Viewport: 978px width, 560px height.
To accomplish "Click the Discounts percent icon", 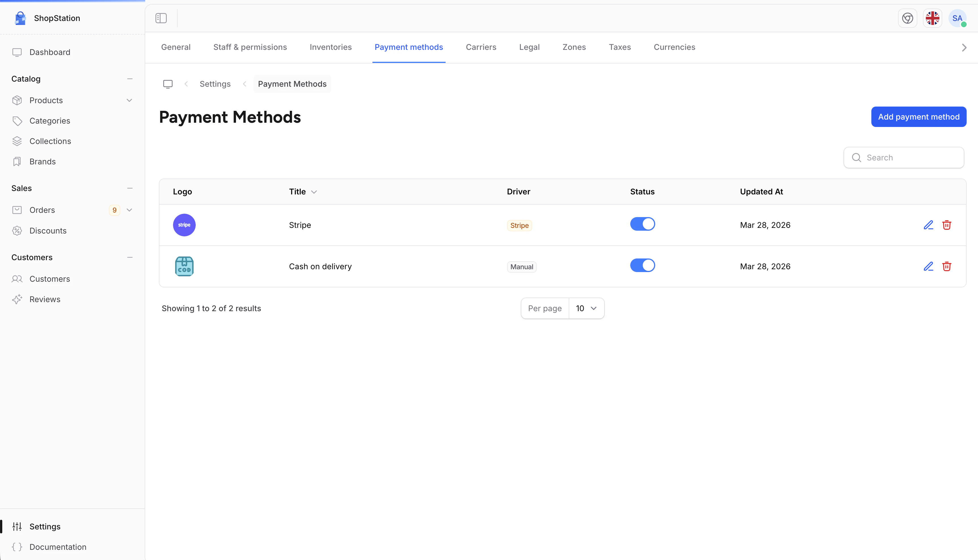I will [17, 230].
